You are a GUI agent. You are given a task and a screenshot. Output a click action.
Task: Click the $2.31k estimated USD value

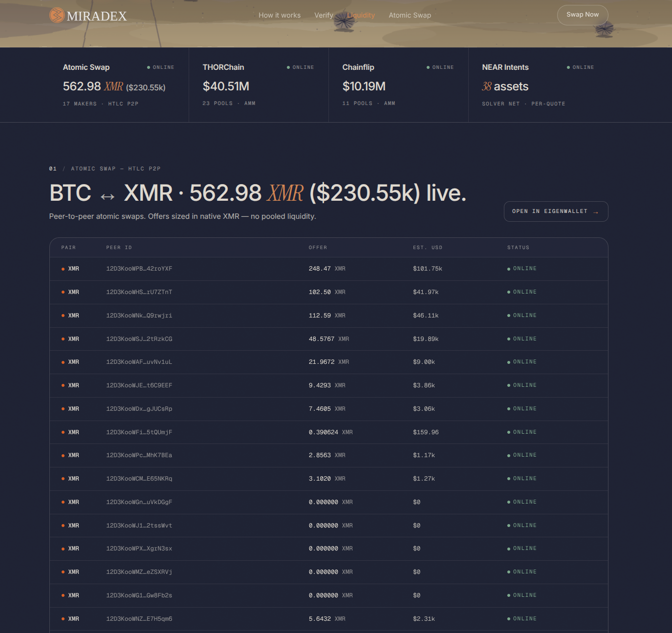pyautogui.click(x=424, y=619)
